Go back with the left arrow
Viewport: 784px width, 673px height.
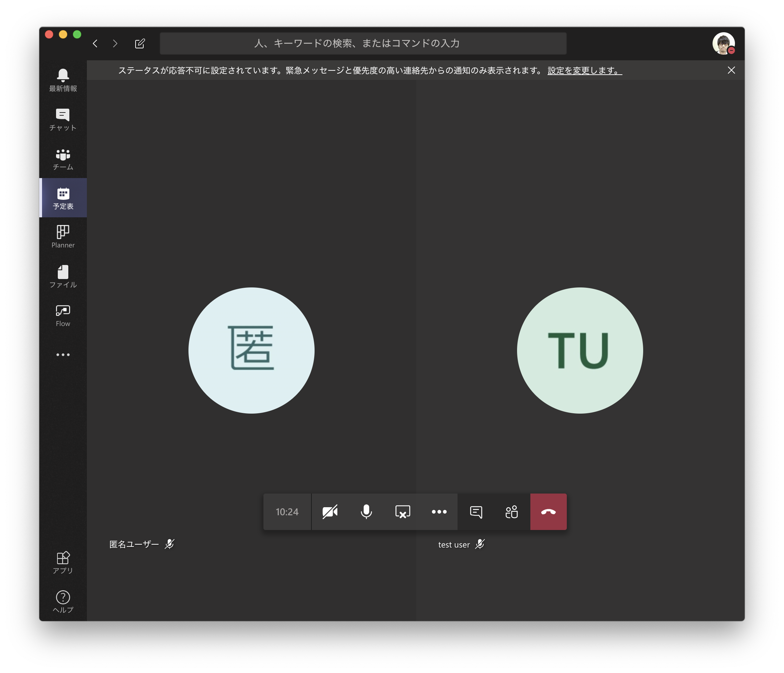(x=95, y=43)
